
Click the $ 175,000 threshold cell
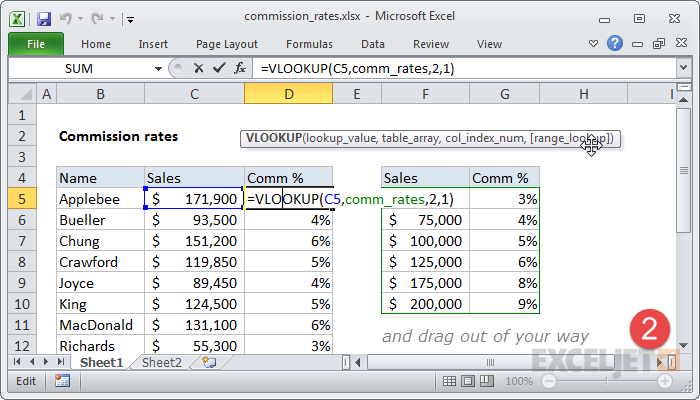click(425, 283)
